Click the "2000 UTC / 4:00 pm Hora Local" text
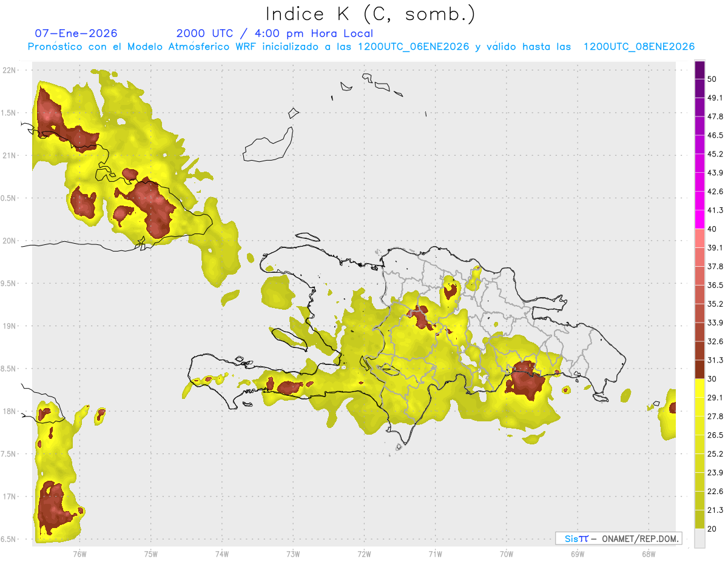728x562 pixels. 274,33
